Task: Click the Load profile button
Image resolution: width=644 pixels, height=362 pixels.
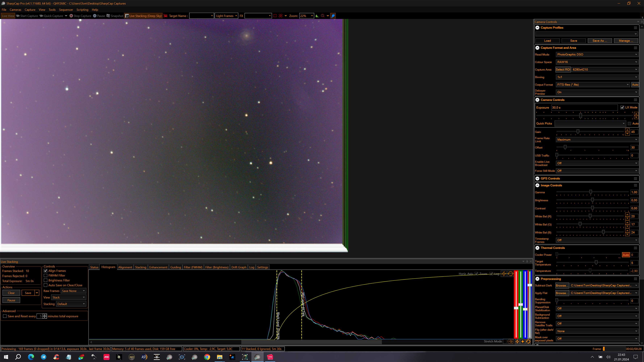Action: [547, 41]
